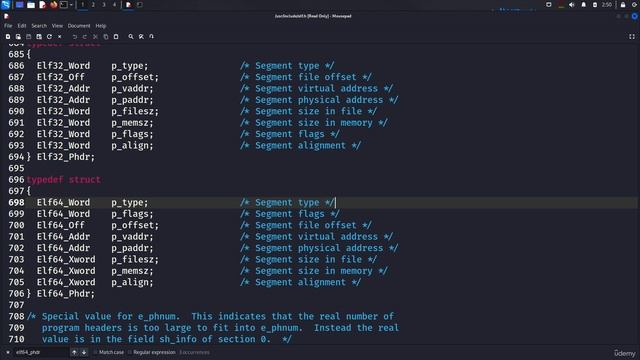Click the '3 occurrences' search status text
Image resolution: width=640 pixels, height=360 pixels.
click(194, 352)
